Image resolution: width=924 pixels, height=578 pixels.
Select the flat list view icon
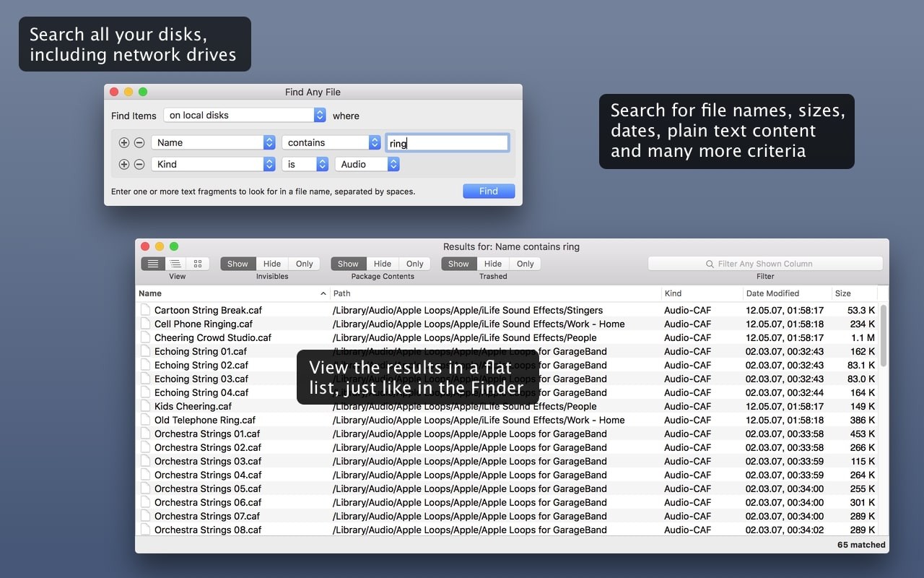[x=152, y=264]
